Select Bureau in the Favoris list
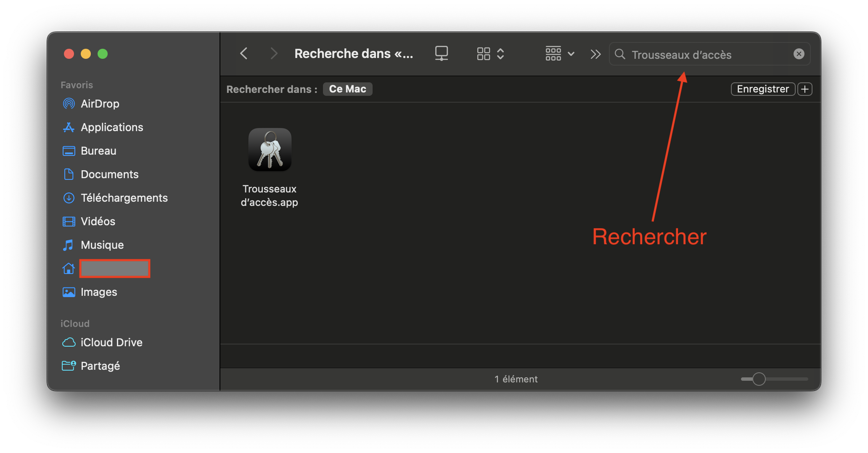Image resolution: width=868 pixels, height=453 pixels. click(98, 151)
